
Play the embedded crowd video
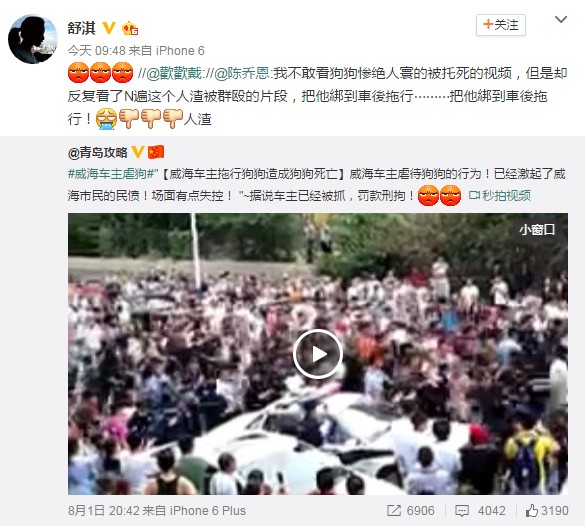click(317, 354)
